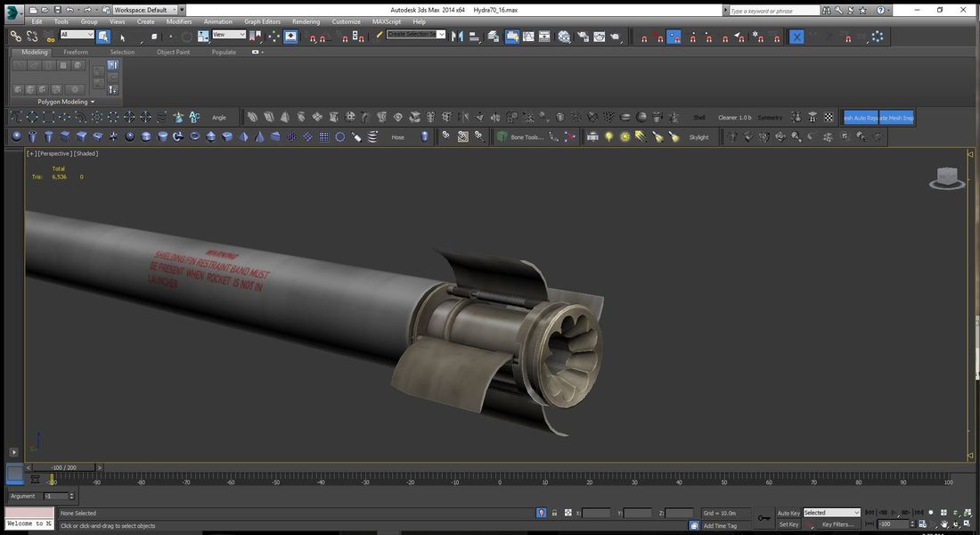Click the Save File icon
This screenshot has height=535, width=980.
point(58,10)
